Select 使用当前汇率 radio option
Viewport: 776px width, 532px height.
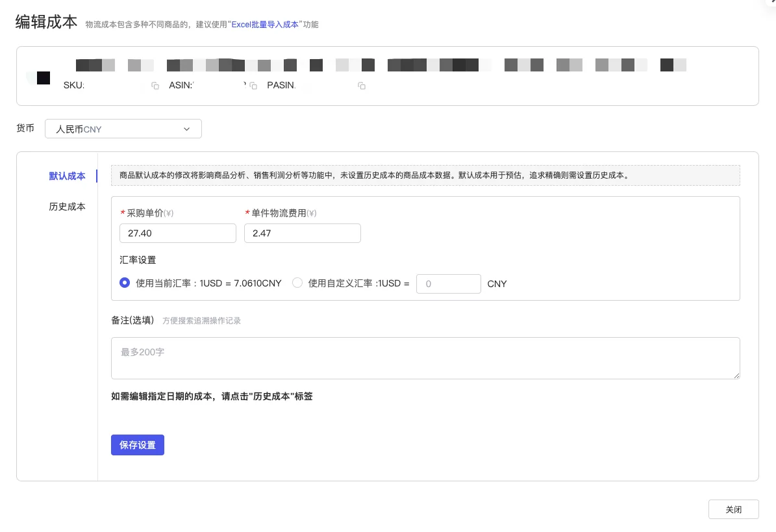[x=125, y=283]
